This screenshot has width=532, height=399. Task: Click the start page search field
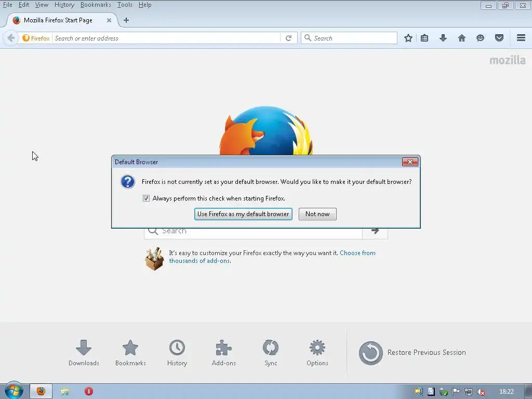tap(254, 233)
